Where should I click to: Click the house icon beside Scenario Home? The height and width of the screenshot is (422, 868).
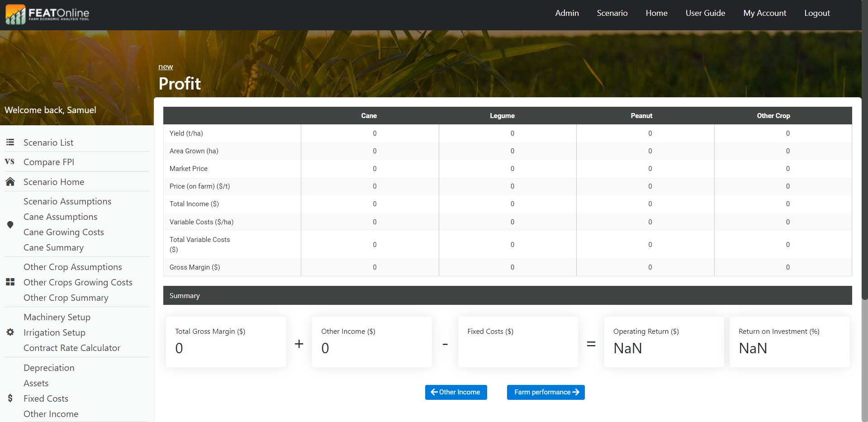(x=10, y=182)
